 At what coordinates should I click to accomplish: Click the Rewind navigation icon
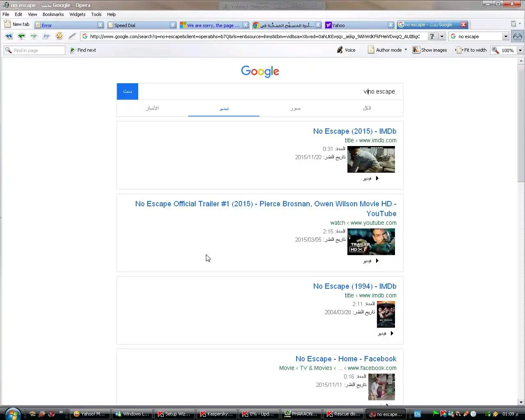coord(9,36)
